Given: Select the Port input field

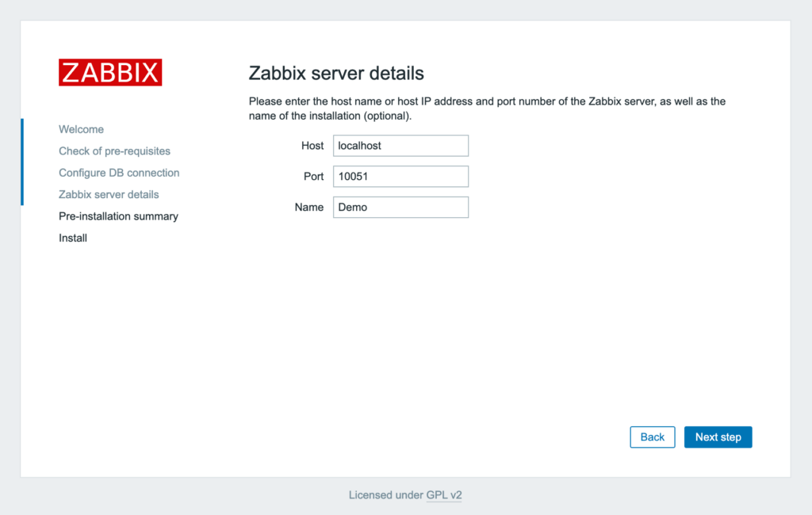Looking at the screenshot, I should point(400,176).
